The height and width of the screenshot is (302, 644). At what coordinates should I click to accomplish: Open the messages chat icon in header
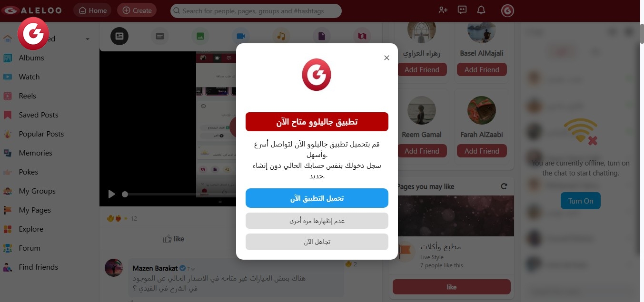462,10
